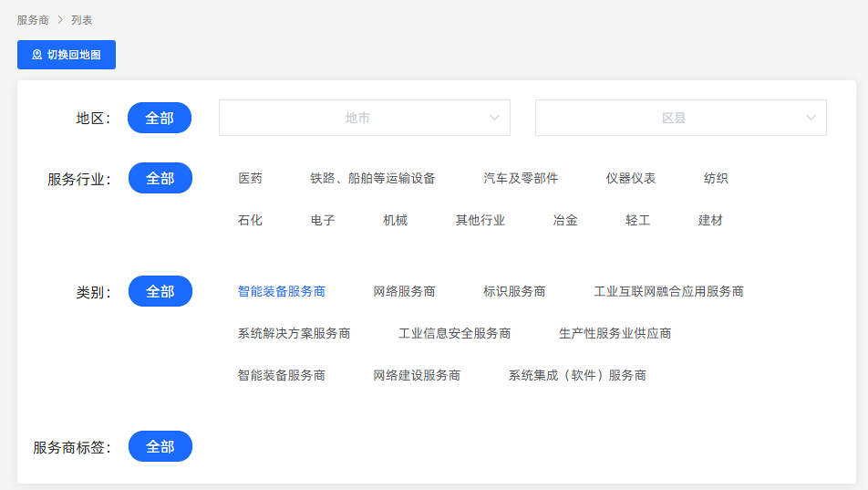Pick 系统集成（软件）服务商 category
This screenshot has width=868, height=490.
(577, 375)
